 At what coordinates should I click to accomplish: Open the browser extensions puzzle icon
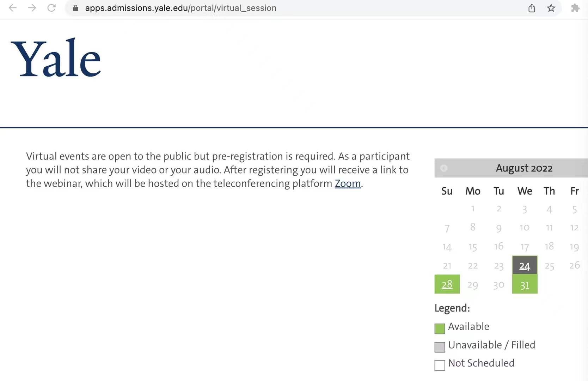pos(575,8)
